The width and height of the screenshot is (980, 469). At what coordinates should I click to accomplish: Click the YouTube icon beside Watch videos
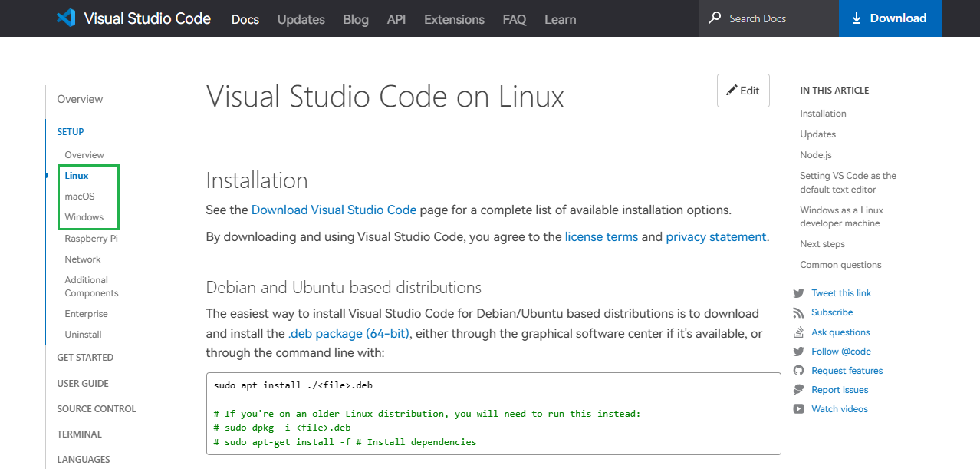798,409
